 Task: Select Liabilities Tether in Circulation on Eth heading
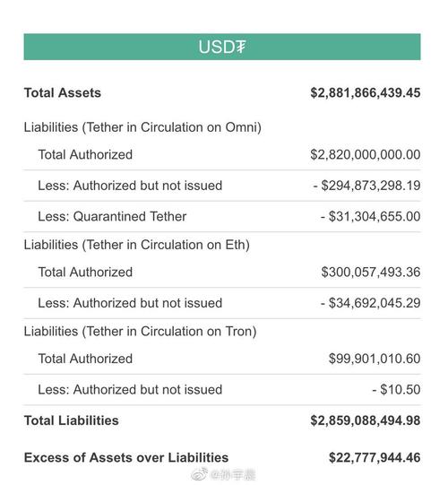[x=137, y=245]
